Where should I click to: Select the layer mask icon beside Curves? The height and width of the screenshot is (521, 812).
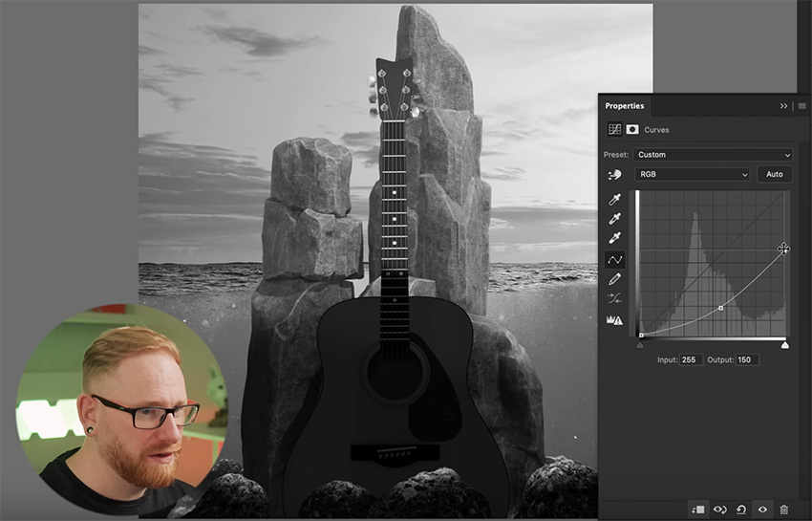[x=632, y=130]
